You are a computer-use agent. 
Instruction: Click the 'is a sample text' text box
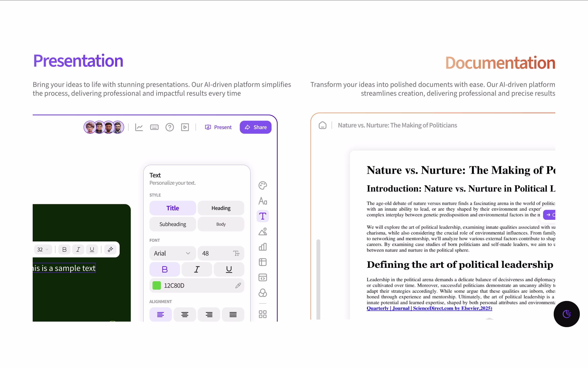point(64,268)
